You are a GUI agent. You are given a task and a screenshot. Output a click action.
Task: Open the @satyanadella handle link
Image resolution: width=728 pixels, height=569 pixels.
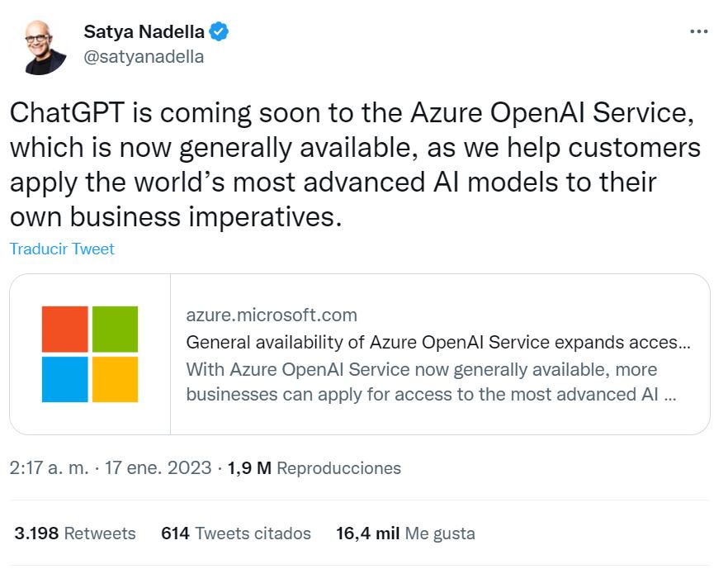[x=144, y=57]
